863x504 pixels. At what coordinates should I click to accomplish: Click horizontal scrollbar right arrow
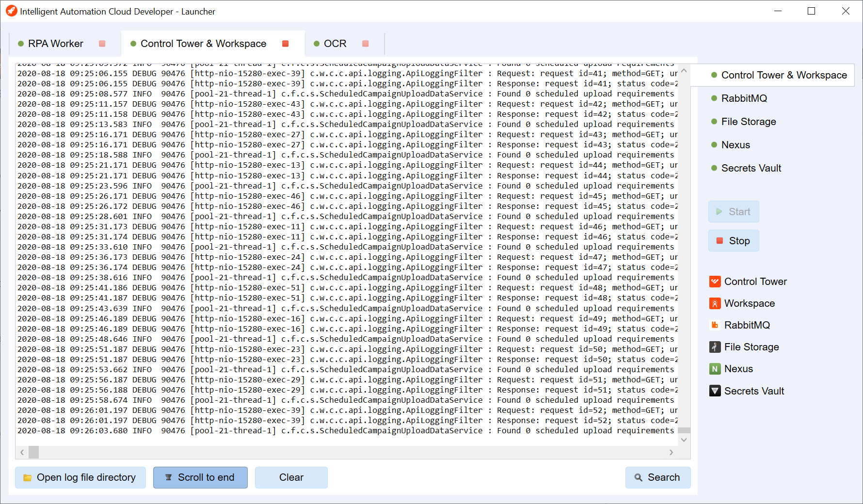click(671, 452)
